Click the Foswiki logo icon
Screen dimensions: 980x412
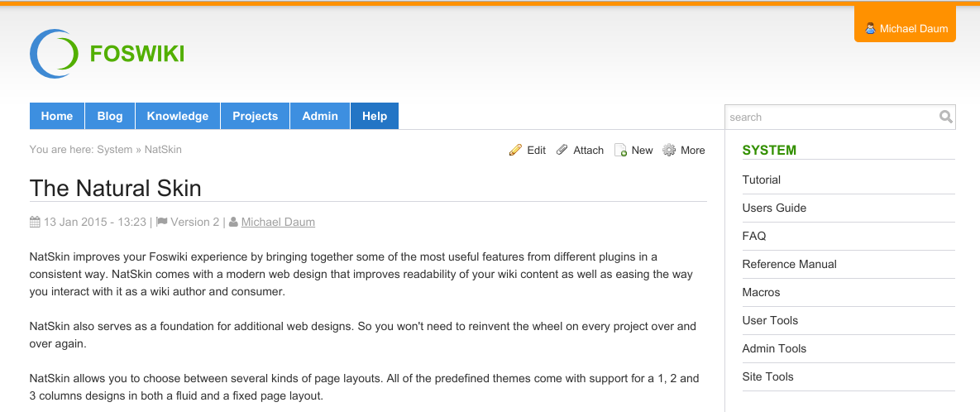click(x=53, y=54)
